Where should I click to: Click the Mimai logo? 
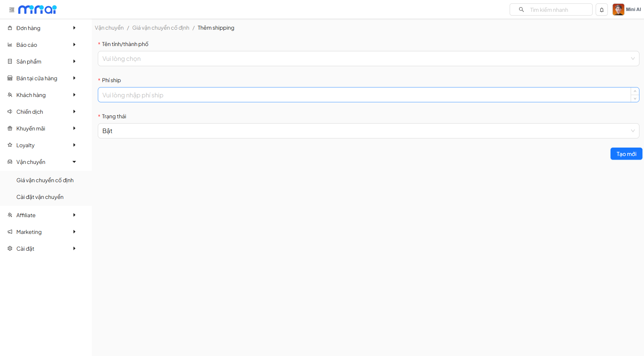[37, 10]
